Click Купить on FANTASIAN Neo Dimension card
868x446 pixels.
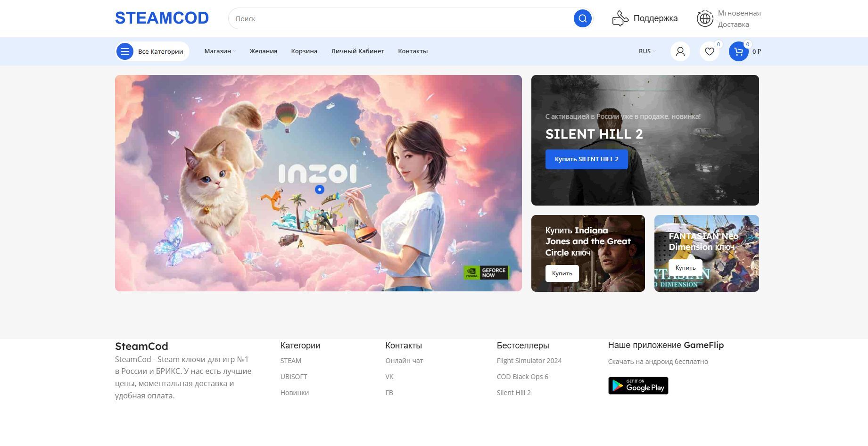coord(685,268)
